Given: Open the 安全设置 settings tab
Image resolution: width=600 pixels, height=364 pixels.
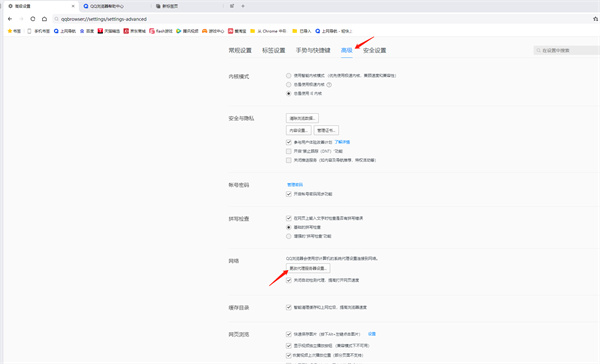Looking at the screenshot, I should point(374,50).
